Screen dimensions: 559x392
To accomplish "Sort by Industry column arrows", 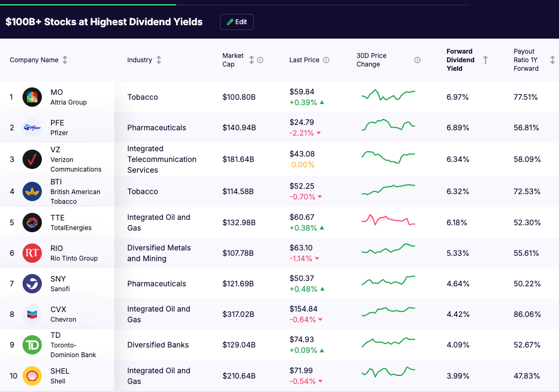I will pyautogui.click(x=159, y=60).
